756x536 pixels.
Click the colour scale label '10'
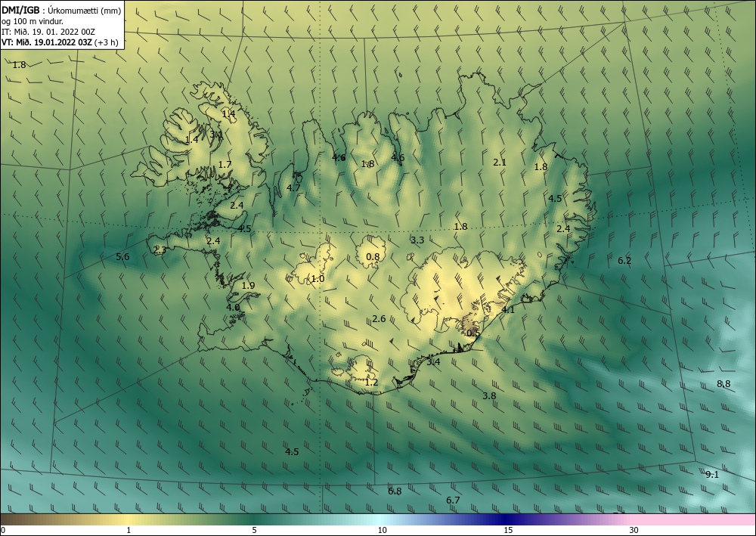(382, 530)
